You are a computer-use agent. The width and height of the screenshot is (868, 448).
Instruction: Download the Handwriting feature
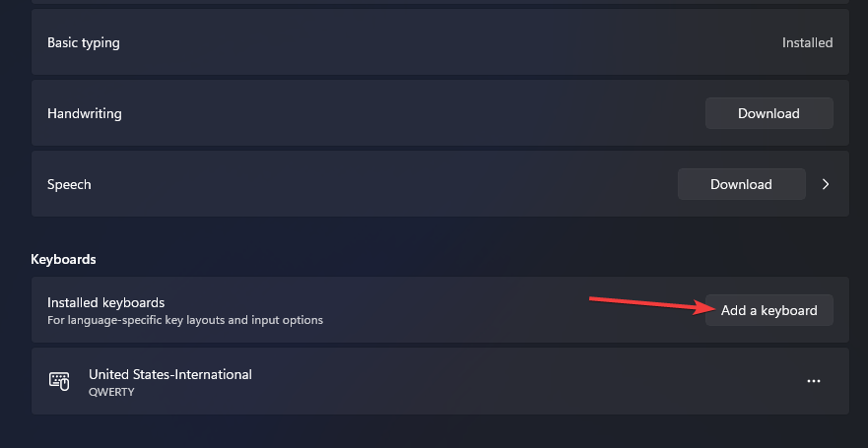768,113
